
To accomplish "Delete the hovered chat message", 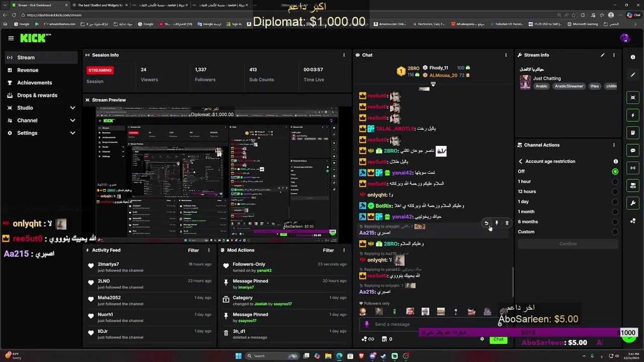I will pos(507,223).
